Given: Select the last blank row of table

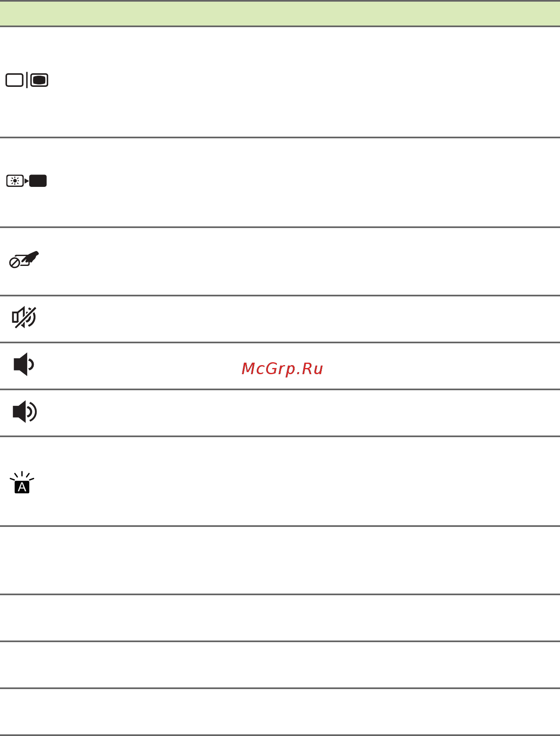Looking at the screenshot, I should (x=280, y=711).
